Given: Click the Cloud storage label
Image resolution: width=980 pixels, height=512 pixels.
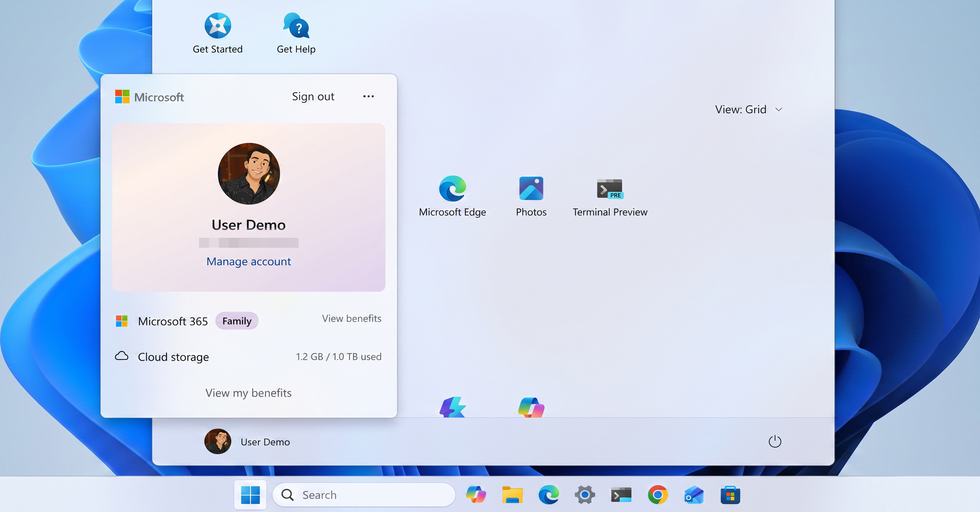Looking at the screenshot, I should pyautogui.click(x=173, y=357).
